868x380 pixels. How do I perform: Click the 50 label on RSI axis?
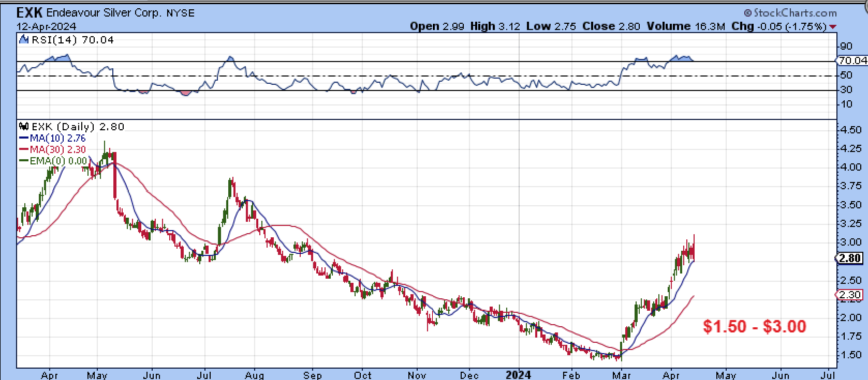click(846, 75)
